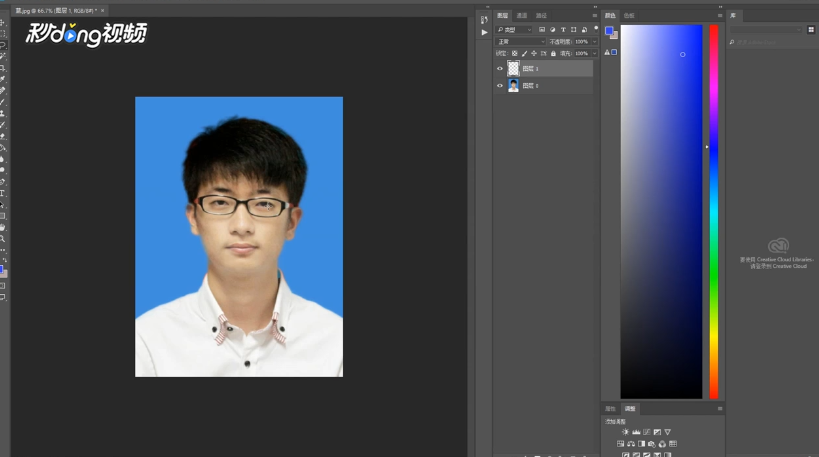The image size is (819, 457).
Task: Add a Hue/Saturation adjustment
Action: click(x=621, y=444)
